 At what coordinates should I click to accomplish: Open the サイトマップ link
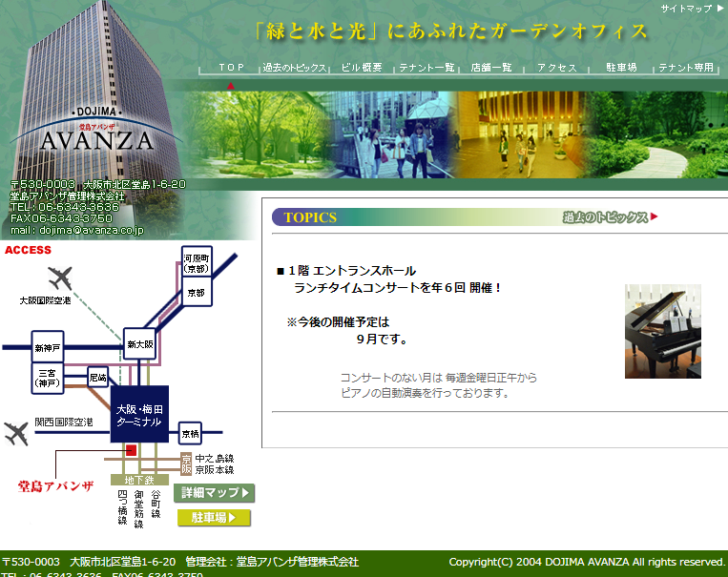pyautogui.click(x=692, y=9)
